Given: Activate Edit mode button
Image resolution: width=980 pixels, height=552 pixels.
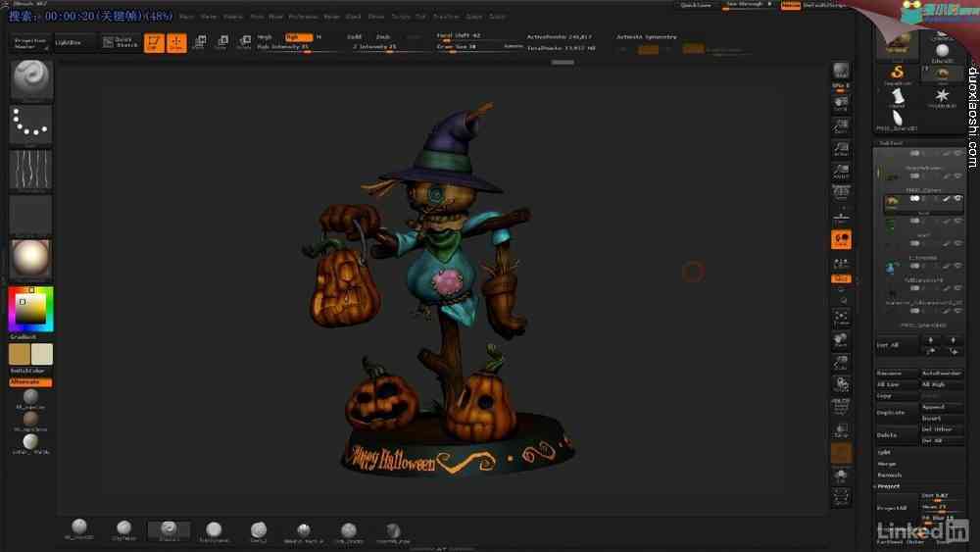Looking at the screenshot, I should coord(154,42).
